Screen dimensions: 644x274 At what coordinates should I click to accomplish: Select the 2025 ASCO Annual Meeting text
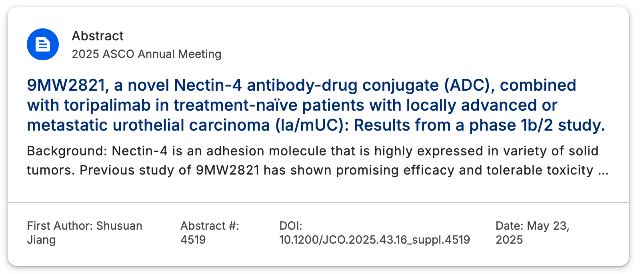pyautogui.click(x=146, y=54)
